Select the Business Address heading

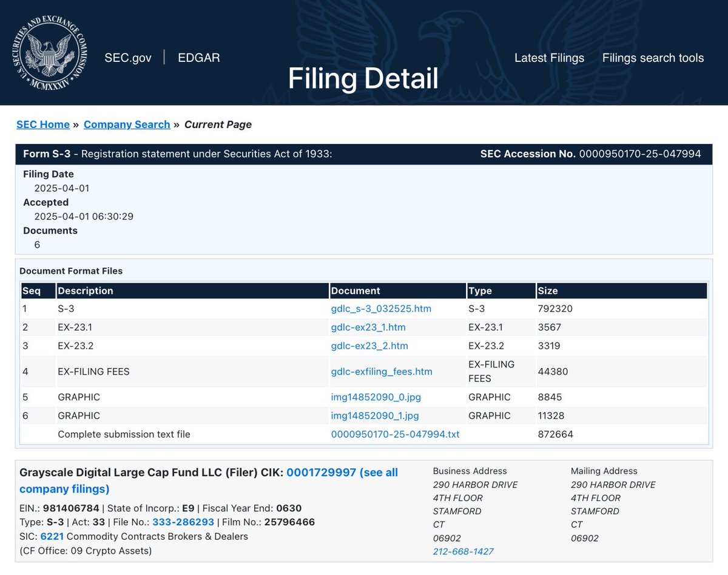click(x=470, y=471)
